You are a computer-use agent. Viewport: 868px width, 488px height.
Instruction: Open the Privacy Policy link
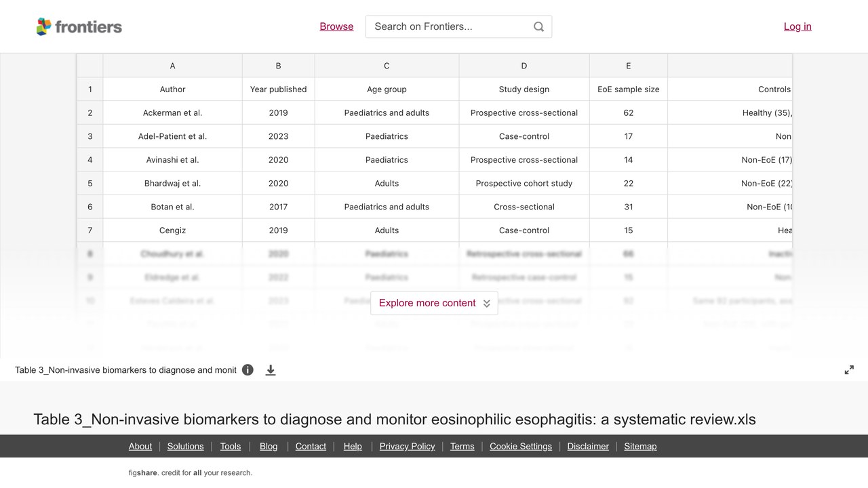click(x=407, y=446)
